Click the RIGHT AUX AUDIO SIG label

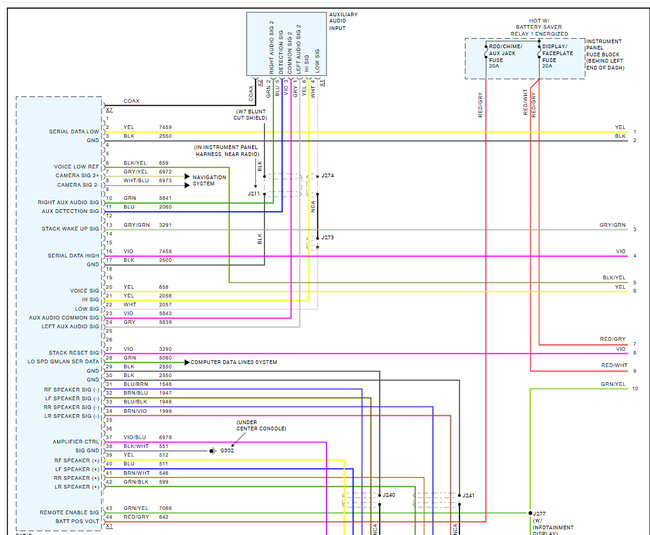click(x=68, y=202)
